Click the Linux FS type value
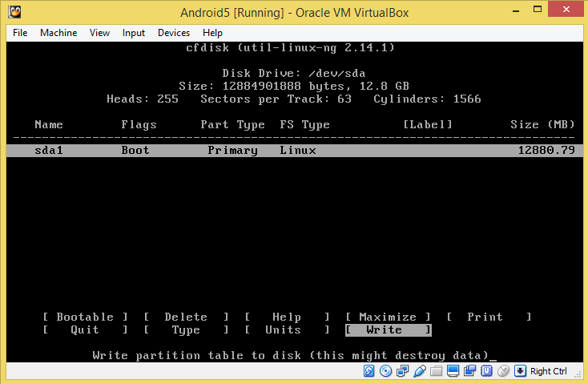 click(298, 151)
